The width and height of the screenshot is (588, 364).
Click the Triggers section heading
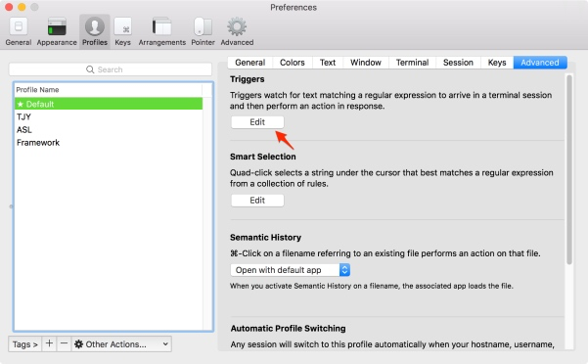pos(248,79)
